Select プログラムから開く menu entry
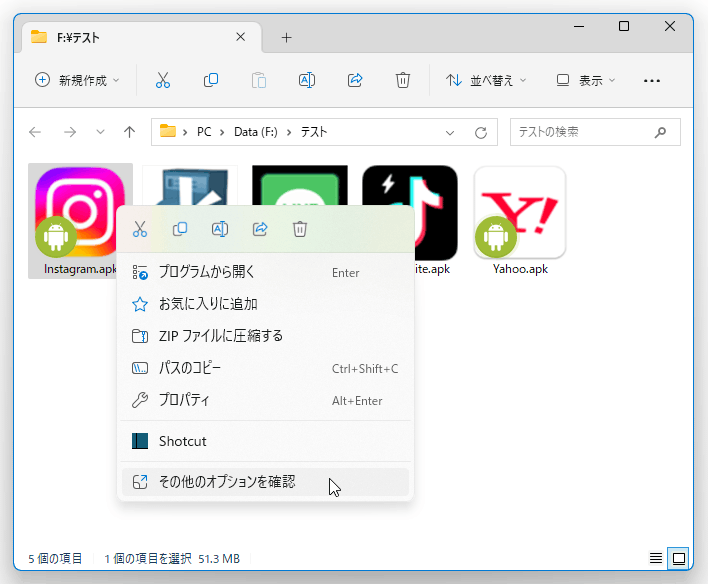This screenshot has height=584, width=708. (266, 272)
